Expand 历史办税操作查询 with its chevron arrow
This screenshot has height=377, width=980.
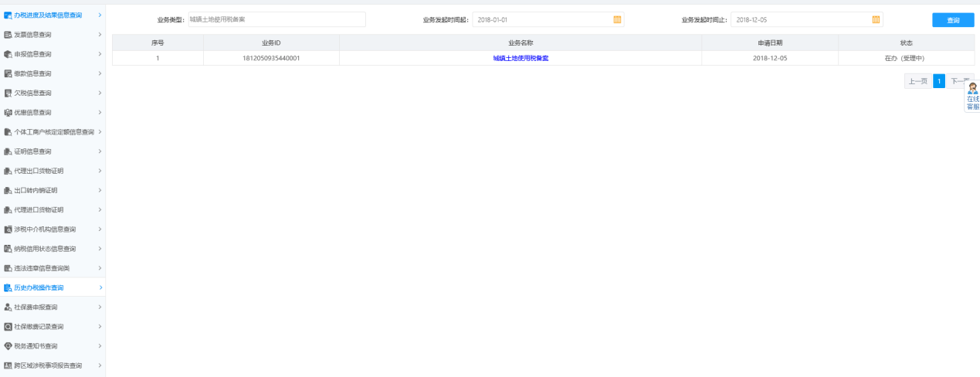(100, 287)
